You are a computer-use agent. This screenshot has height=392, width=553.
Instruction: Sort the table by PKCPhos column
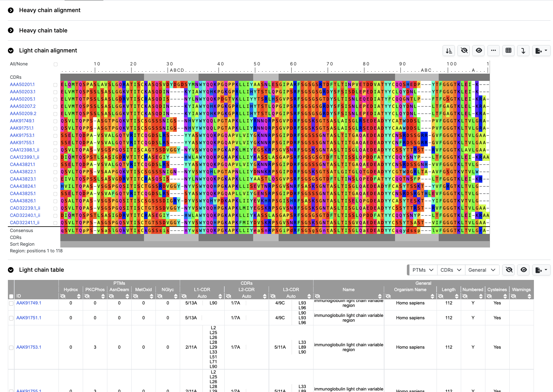[x=103, y=296]
